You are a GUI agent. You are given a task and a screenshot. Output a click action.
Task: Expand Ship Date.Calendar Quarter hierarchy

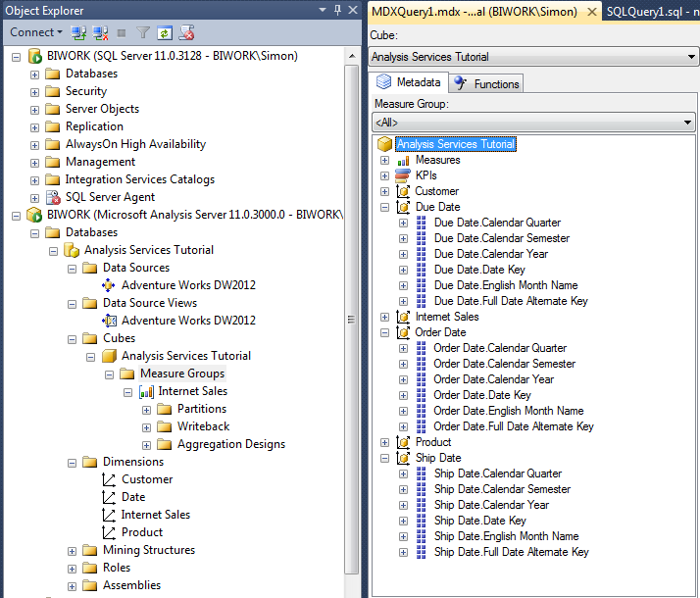(404, 473)
